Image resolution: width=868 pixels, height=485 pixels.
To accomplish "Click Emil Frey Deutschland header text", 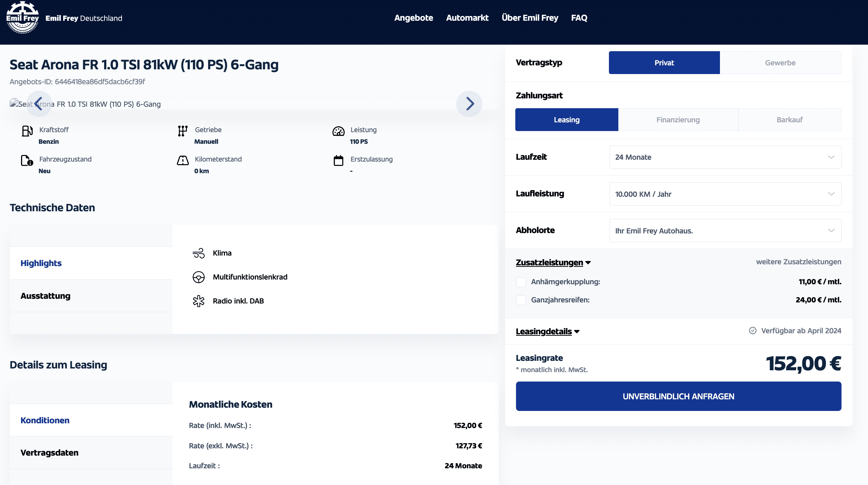I will tap(84, 18).
